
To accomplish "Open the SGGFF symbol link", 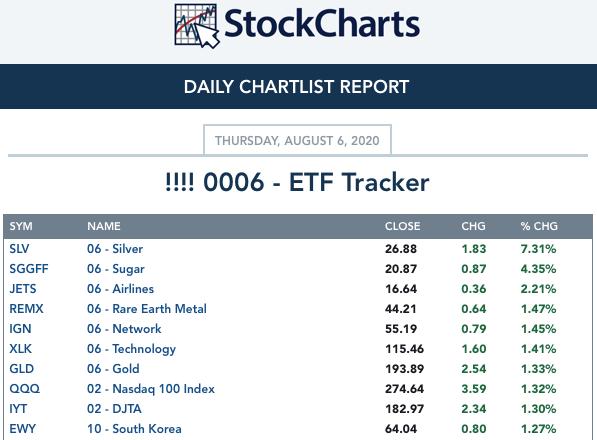I will (x=29, y=269).
